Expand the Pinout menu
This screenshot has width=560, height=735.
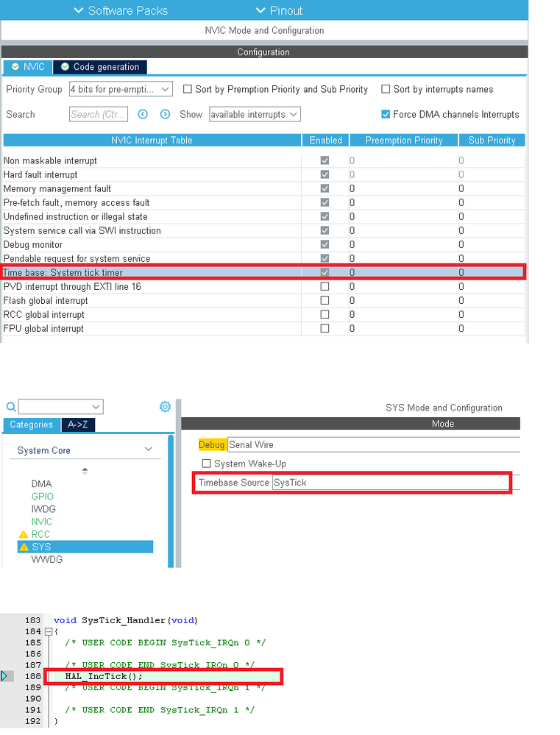279,10
